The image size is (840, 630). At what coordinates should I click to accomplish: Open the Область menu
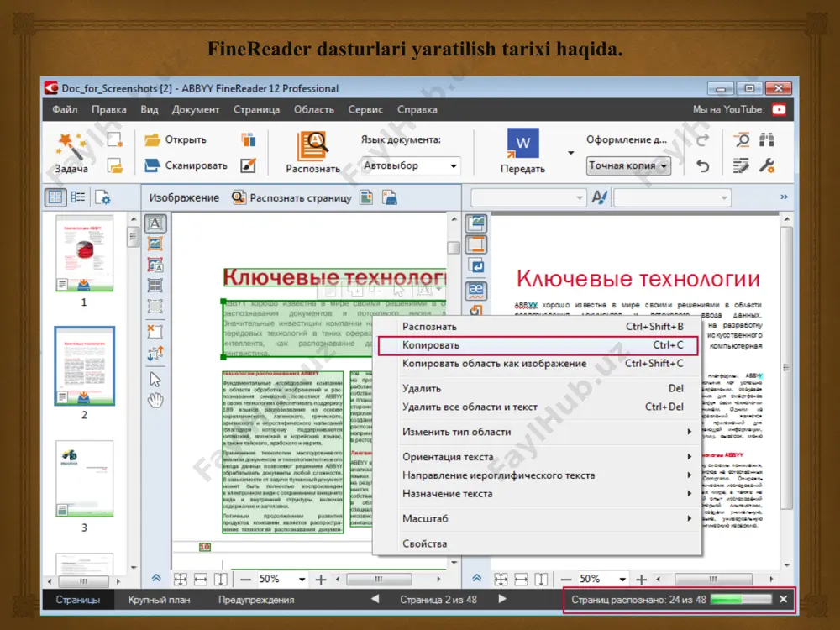tap(314, 110)
